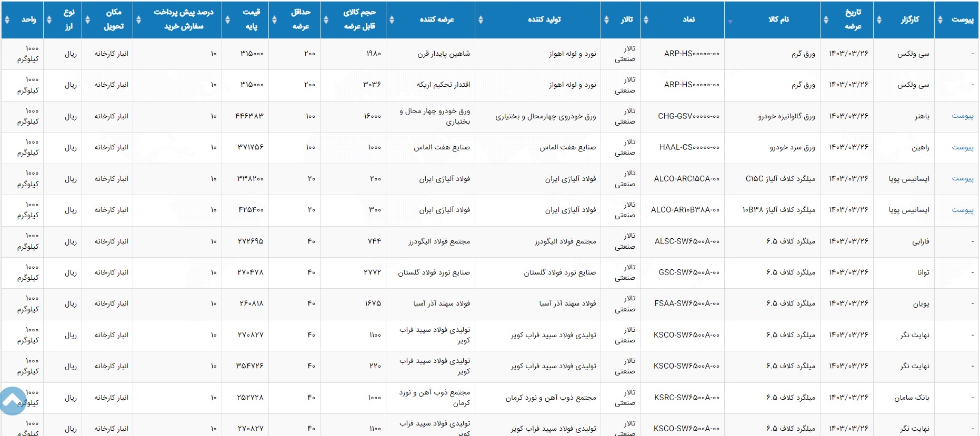Click broker name توانا
The width and height of the screenshot is (980, 436).
tap(923, 272)
